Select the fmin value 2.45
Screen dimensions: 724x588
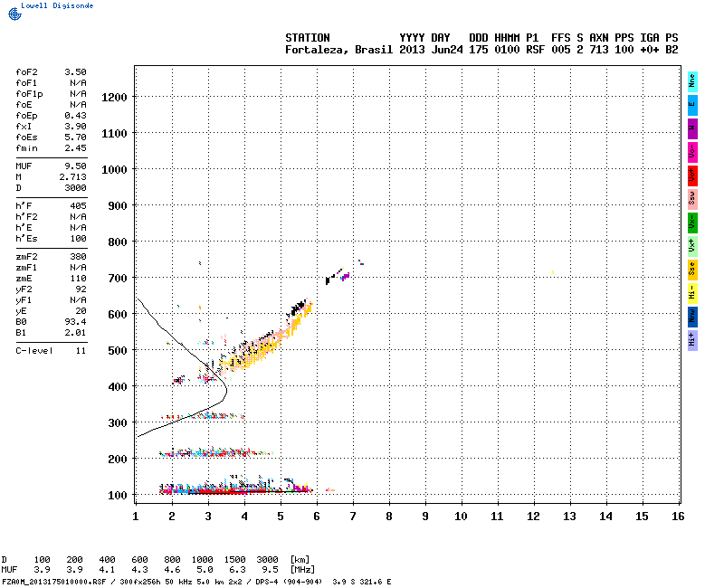(75, 148)
